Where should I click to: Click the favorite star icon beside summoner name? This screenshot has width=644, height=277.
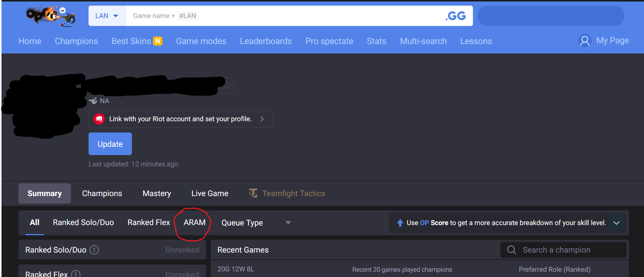(227, 85)
